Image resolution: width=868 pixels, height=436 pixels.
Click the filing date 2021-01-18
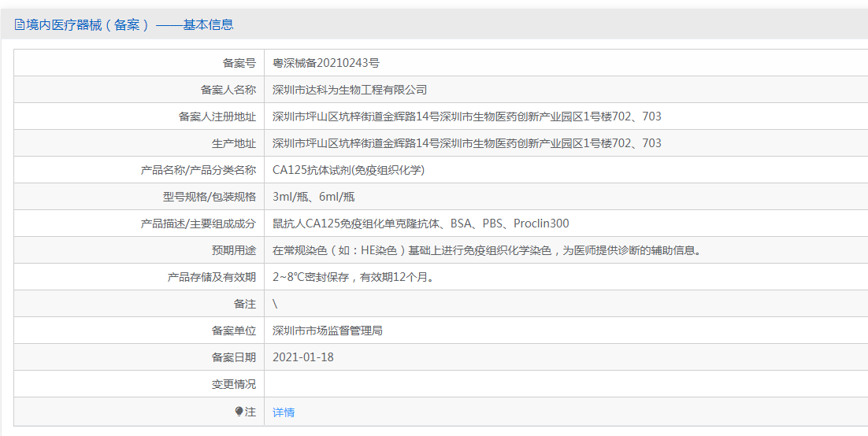pos(303,357)
